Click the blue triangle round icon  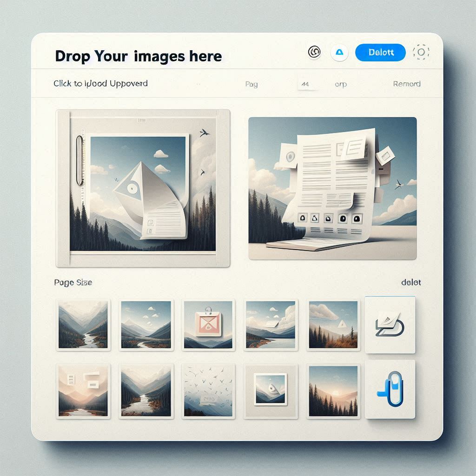(x=340, y=53)
